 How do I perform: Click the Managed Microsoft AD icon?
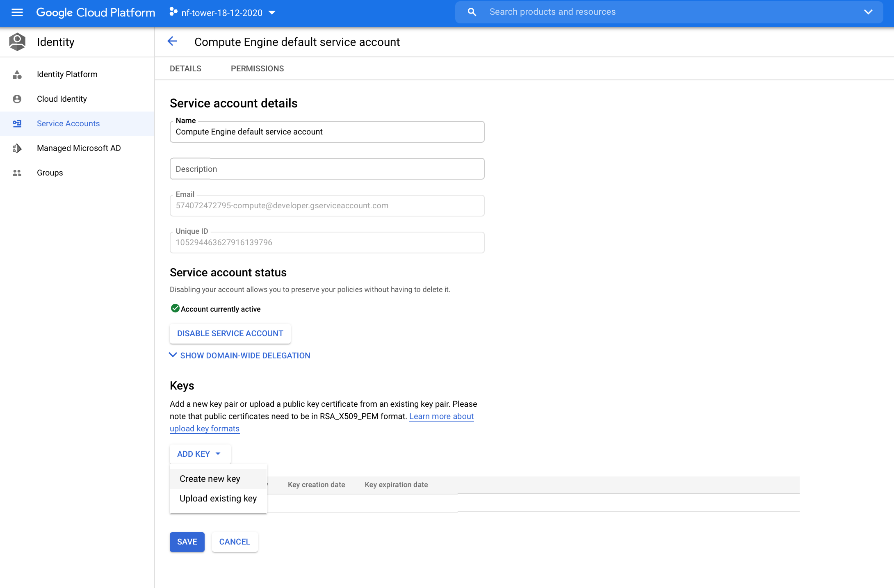click(x=17, y=148)
